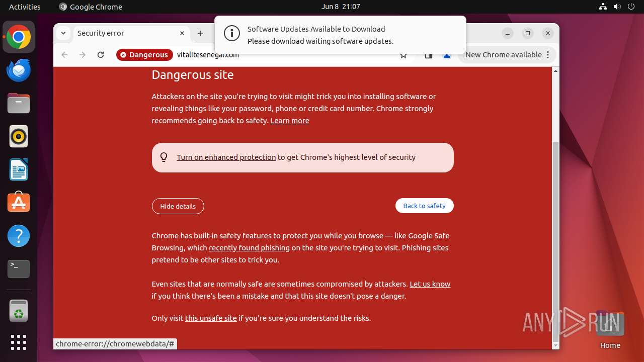Open the Google Chrome app menu
Image resolution: width=644 pixels, height=362 pixels.
coord(91,7)
